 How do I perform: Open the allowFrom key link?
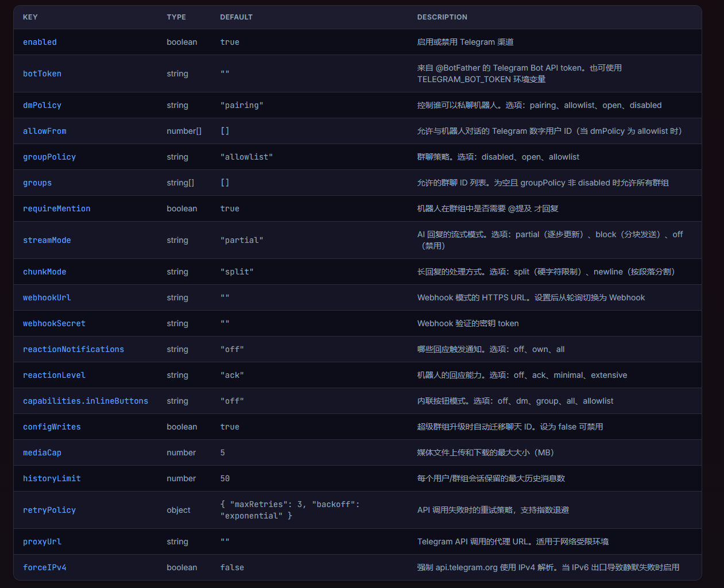coord(44,131)
